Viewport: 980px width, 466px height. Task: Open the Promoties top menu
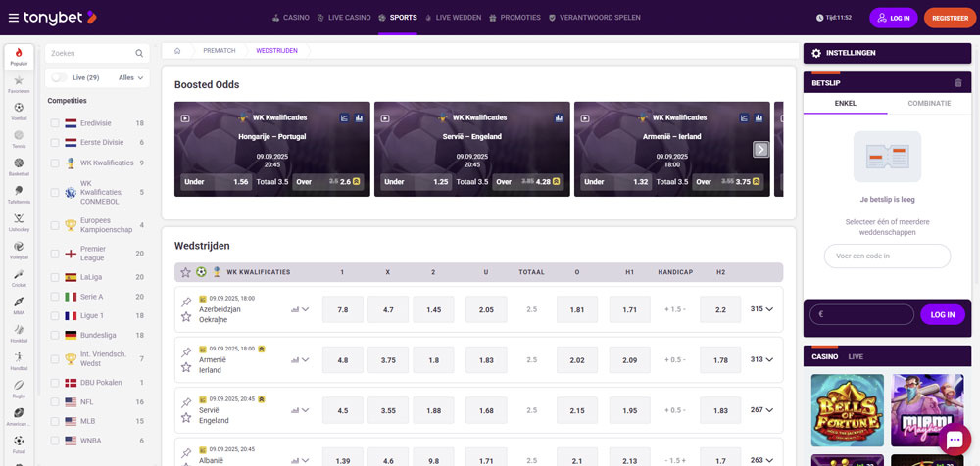[515, 18]
